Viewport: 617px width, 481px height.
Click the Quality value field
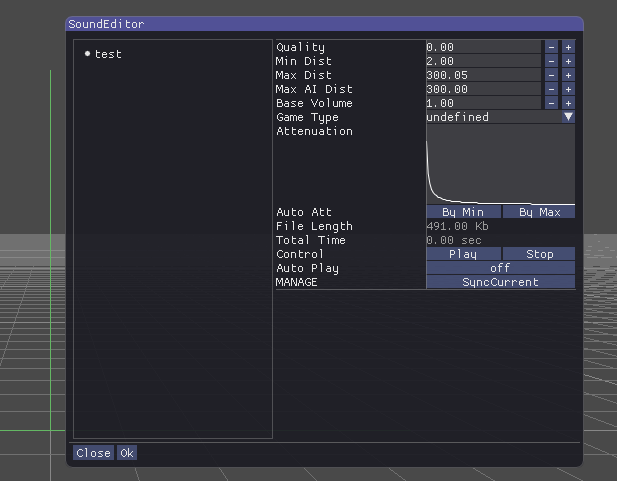pos(483,47)
